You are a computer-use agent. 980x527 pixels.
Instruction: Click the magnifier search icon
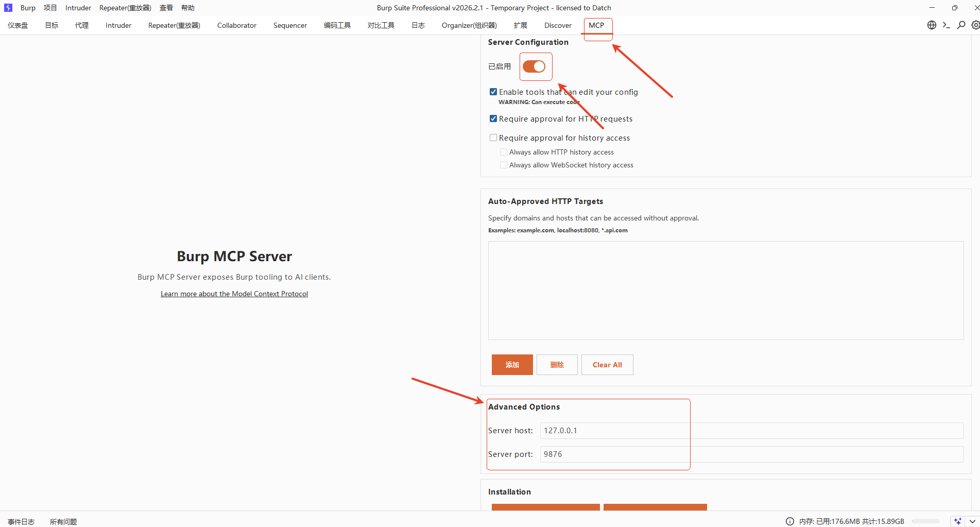click(961, 25)
